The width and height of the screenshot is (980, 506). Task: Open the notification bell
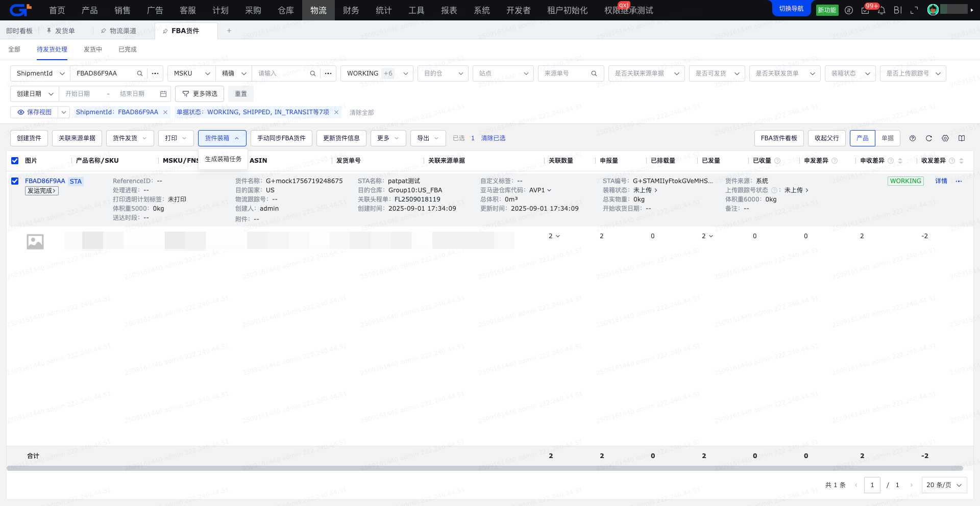coord(881,10)
